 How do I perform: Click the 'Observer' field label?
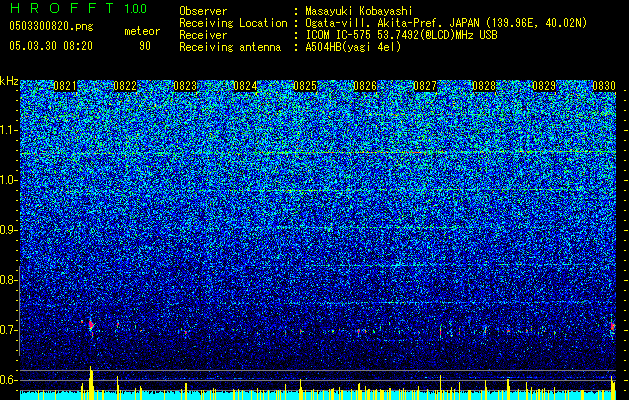(203, 11)
